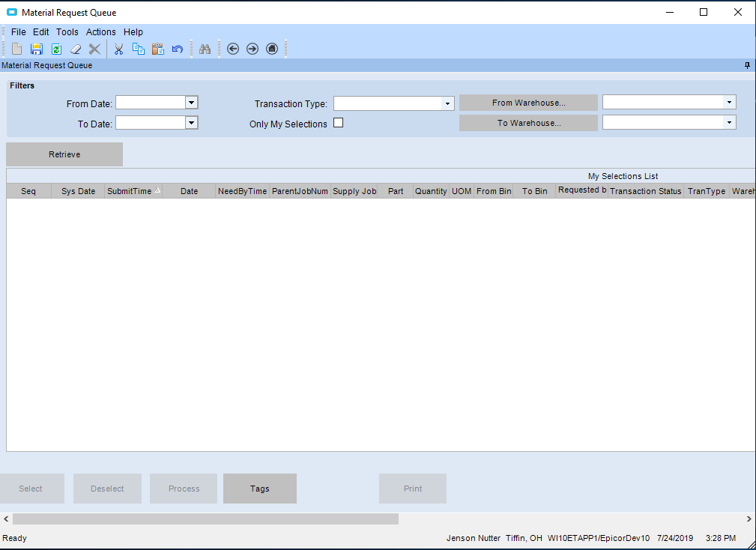Click the Part column header
The image size is (756, 550).
396,191
